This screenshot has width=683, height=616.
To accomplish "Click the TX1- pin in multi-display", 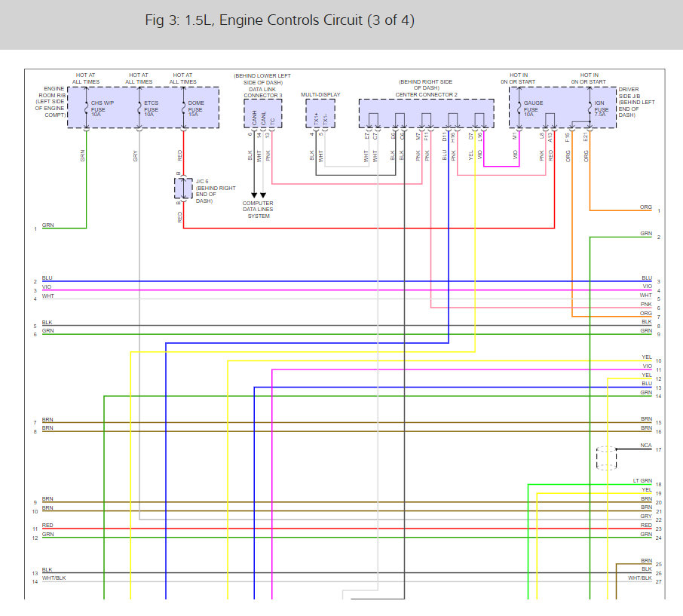I will (326, 119).
